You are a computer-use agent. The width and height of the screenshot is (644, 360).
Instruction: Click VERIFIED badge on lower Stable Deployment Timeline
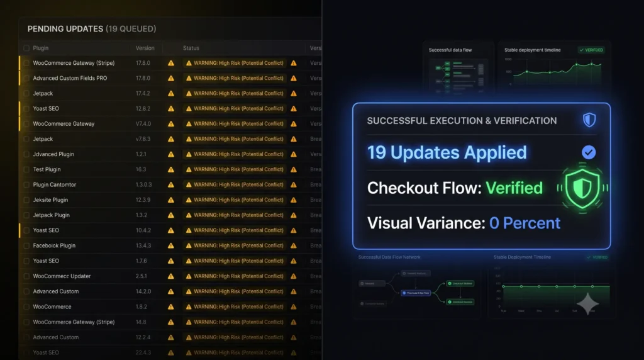click(597, 257)
